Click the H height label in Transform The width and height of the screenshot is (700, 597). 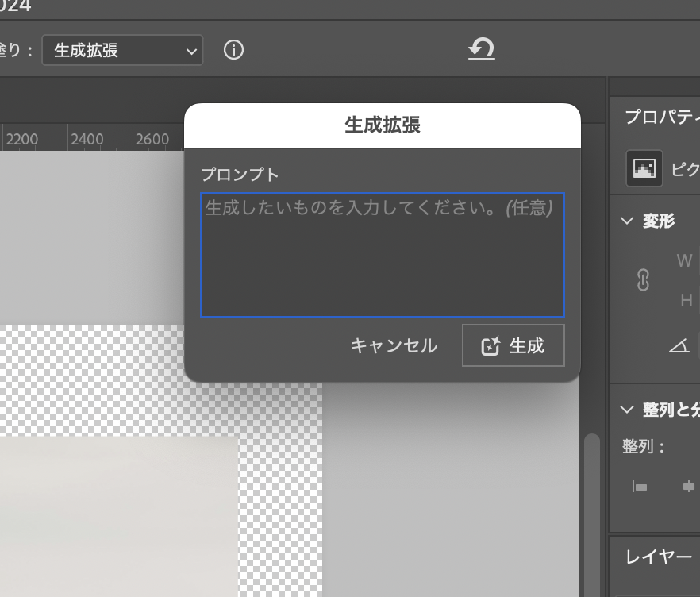pos(686,300)
